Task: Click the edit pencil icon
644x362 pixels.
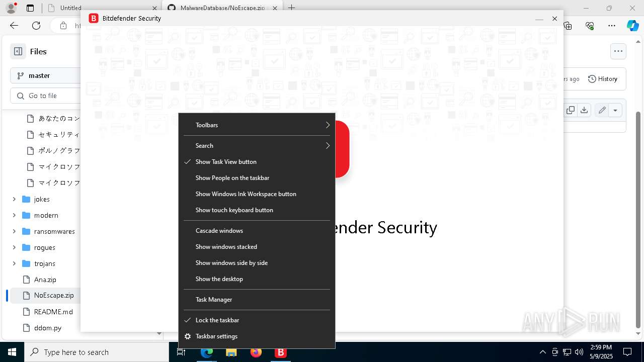Action: 602,110
